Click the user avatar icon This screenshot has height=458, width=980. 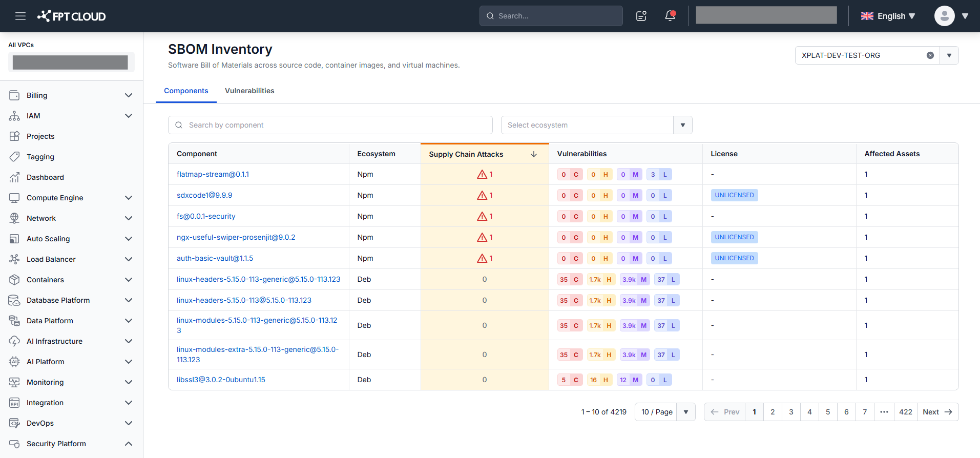pos(944,16)
